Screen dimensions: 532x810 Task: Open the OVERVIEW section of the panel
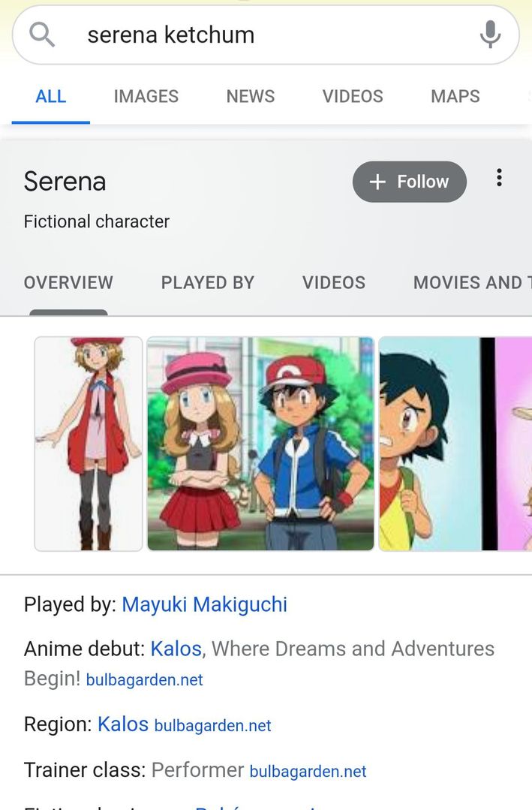point(68,283)
